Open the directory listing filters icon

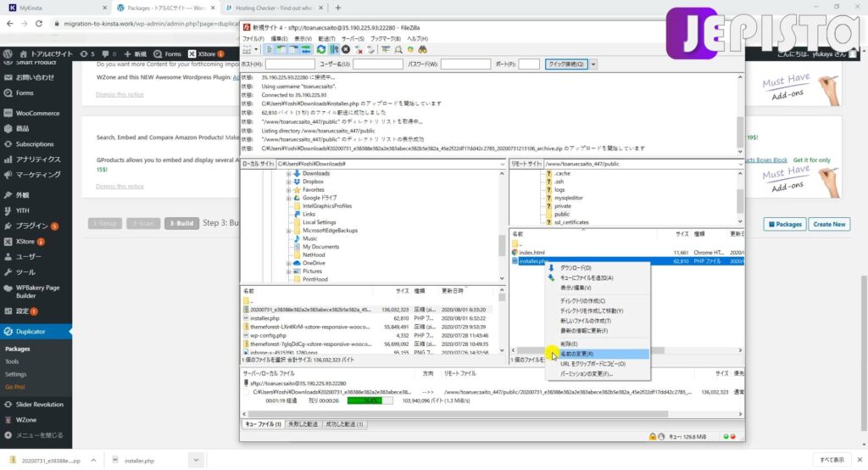tap(386, 50)
